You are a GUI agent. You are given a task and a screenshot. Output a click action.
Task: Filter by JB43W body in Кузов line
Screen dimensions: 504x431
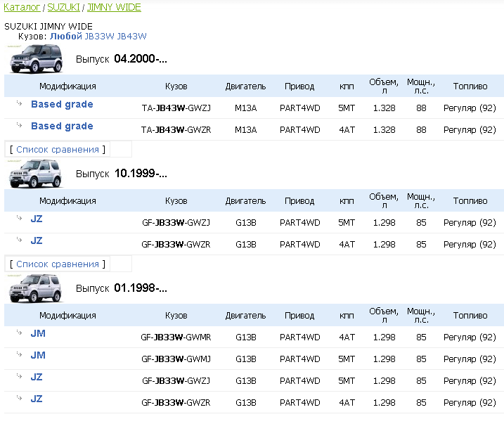[131, 35]
